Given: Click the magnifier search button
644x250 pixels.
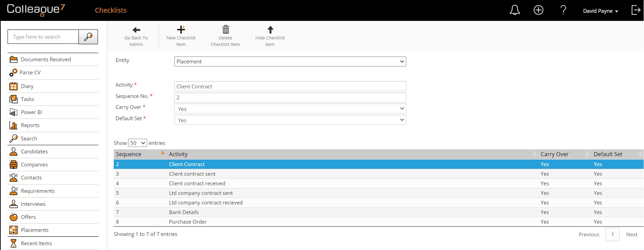Looking at the screenshot, I should tap(88, 37).
